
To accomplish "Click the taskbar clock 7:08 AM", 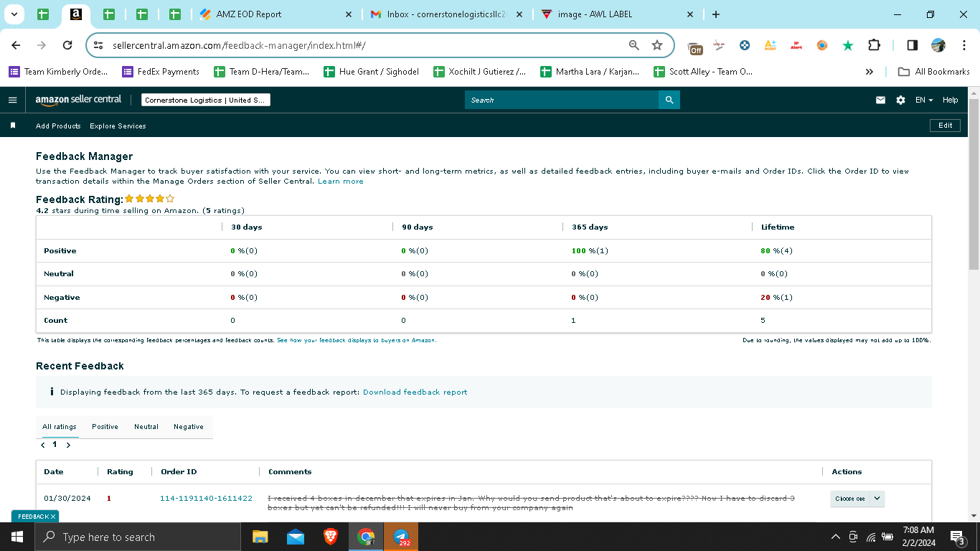I will click(918, 537).
